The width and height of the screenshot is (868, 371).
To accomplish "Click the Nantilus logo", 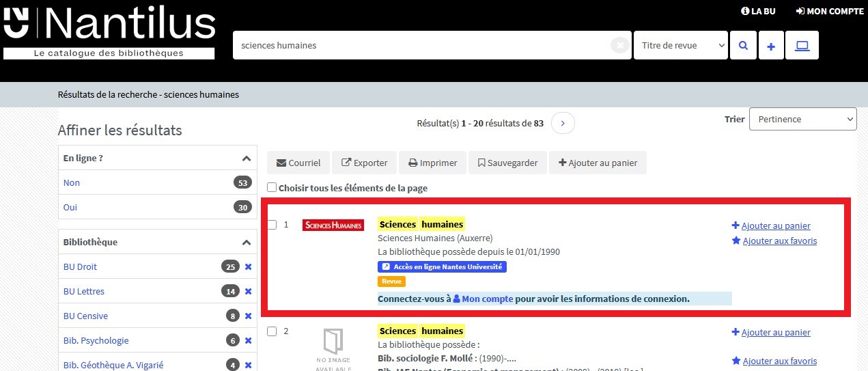I will tap(109, 31).
